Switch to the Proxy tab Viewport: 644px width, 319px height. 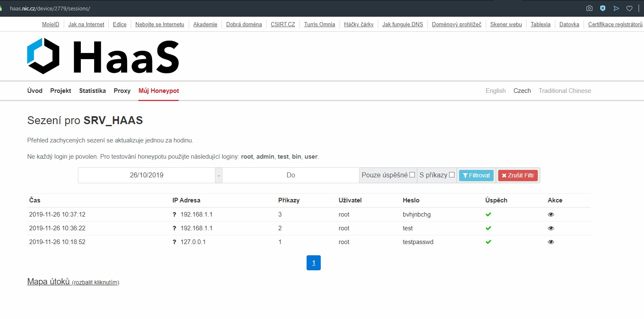(122, 91)
